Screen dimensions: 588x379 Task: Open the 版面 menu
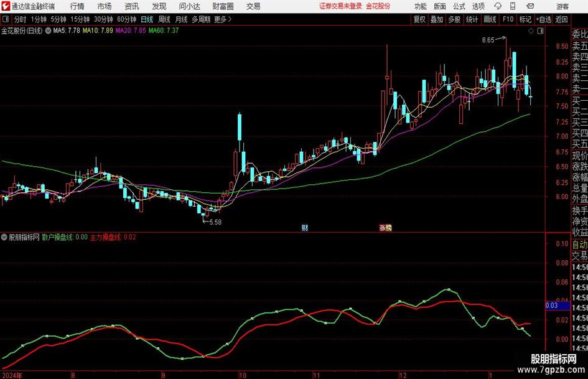click(x=440, y=6)
